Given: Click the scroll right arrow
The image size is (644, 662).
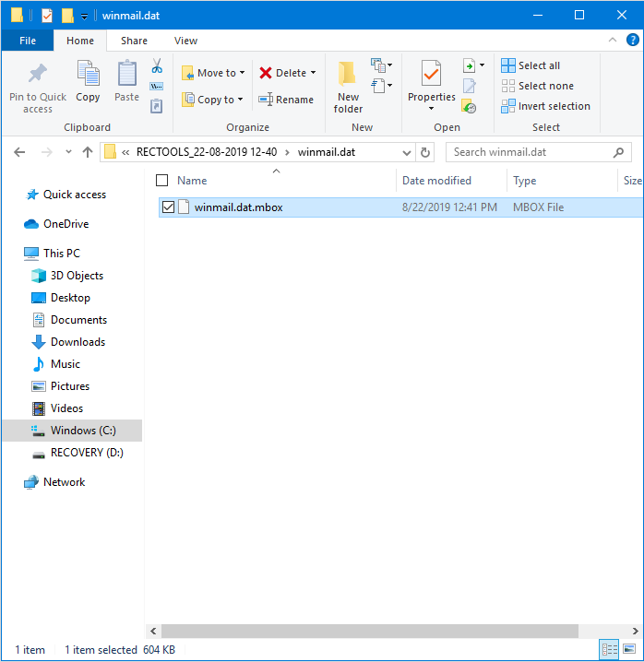Looking at the screenshot, I should pyautogui.click(x=635, y=632).
